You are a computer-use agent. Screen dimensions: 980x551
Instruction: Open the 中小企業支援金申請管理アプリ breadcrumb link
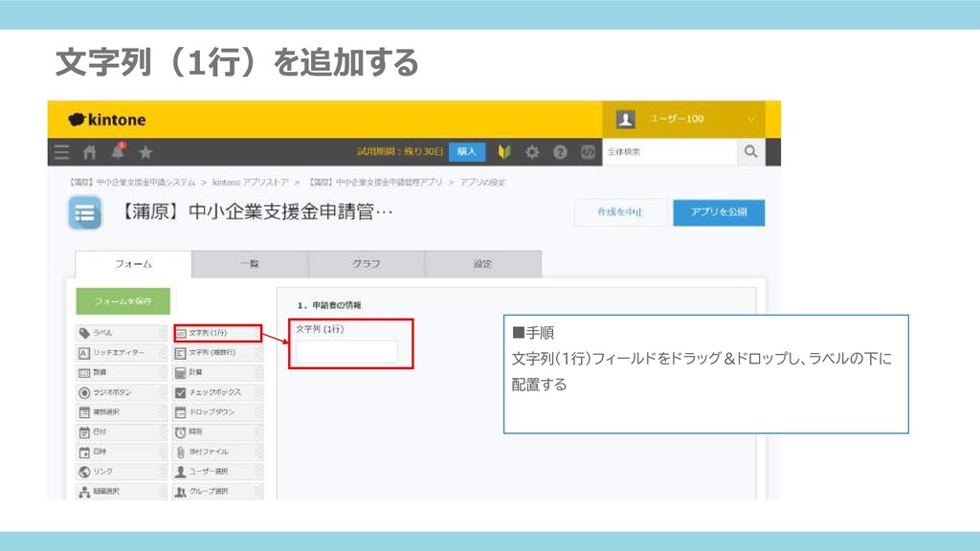375,183
